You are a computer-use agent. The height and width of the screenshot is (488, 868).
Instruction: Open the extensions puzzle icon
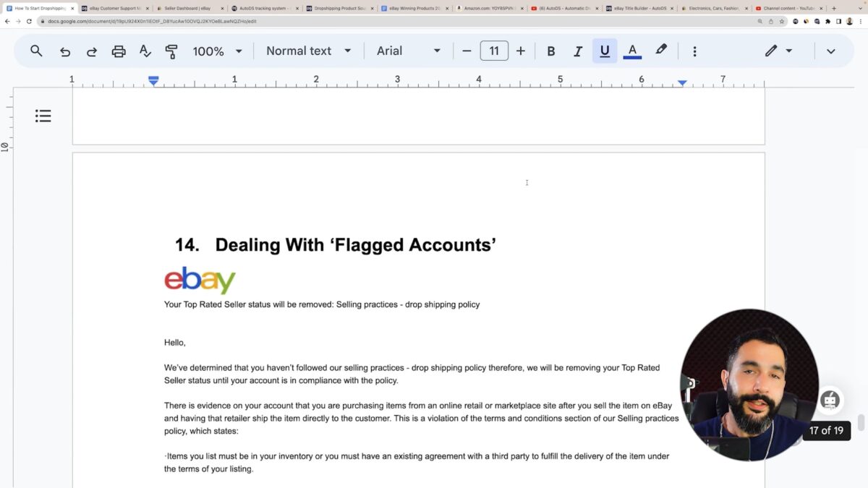[x=828, y=21]
